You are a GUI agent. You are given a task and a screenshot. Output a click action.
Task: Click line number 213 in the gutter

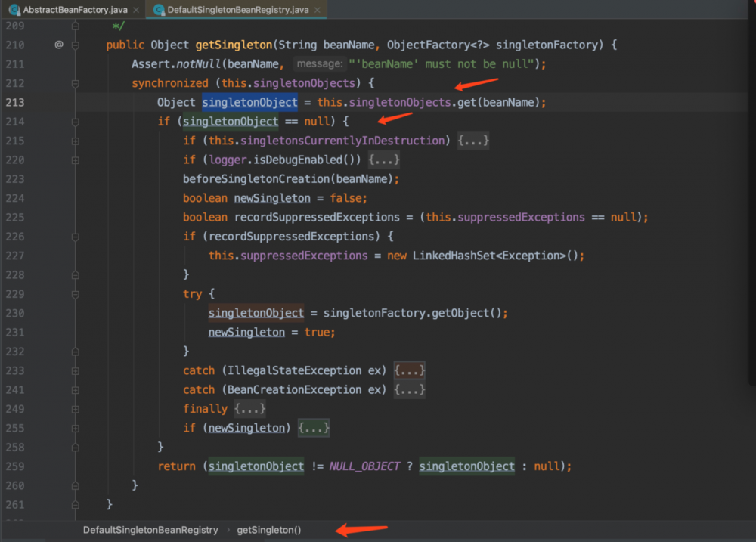click(15, 102)
